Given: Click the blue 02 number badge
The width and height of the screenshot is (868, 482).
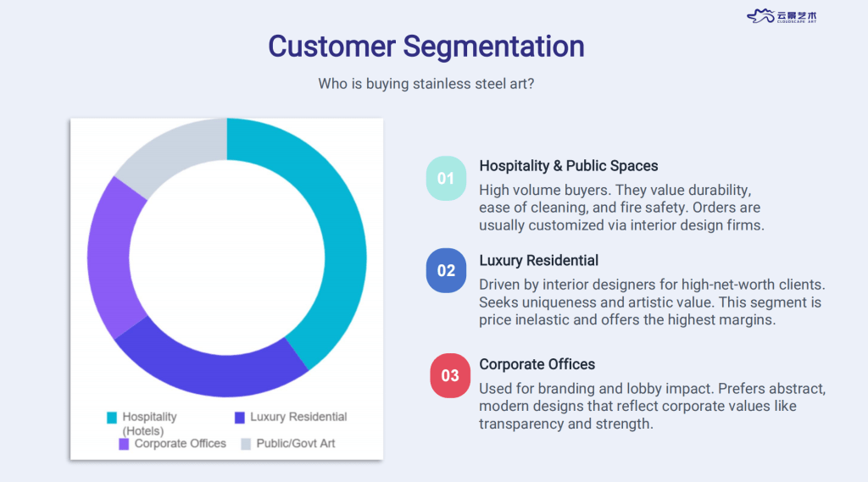Looking at the screenshot, I should click(446, 270).
